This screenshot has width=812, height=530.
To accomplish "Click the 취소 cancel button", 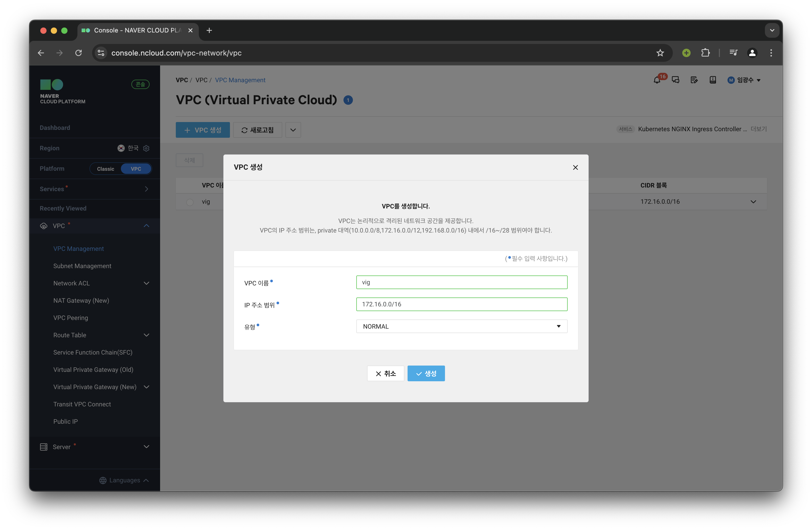I will [386, 374].
